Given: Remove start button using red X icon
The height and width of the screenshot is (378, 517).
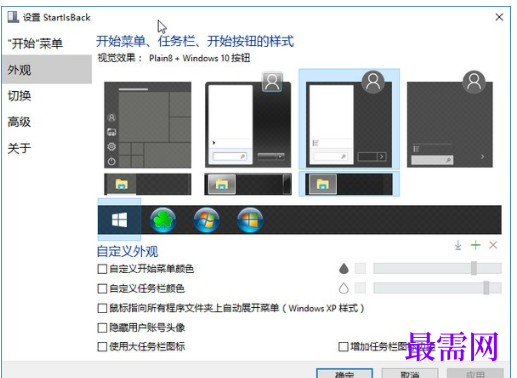Looking at the screenshot, I should coord(493,245).
